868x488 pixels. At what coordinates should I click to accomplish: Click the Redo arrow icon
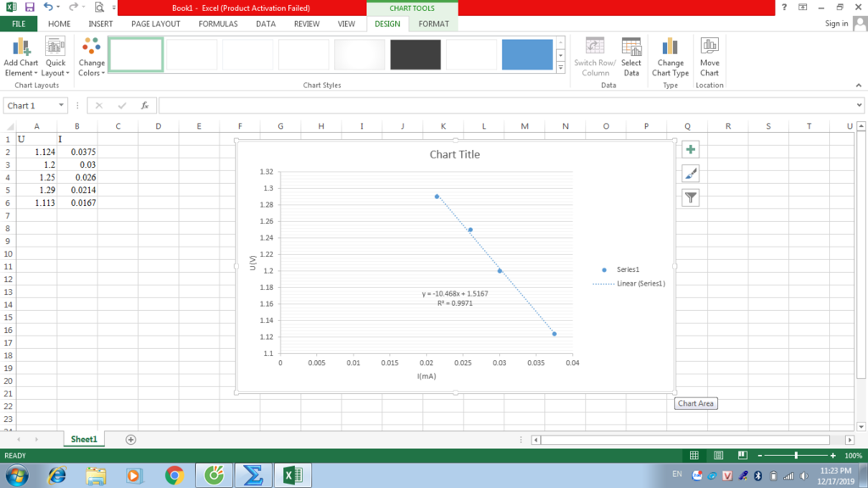(73, 7)
